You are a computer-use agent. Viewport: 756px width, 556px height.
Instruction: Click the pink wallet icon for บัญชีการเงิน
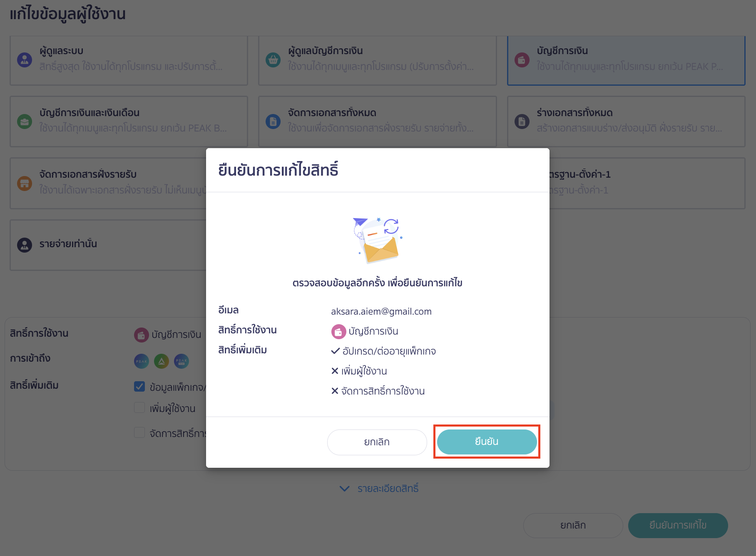pyautogui.click(x=522, y=60)
